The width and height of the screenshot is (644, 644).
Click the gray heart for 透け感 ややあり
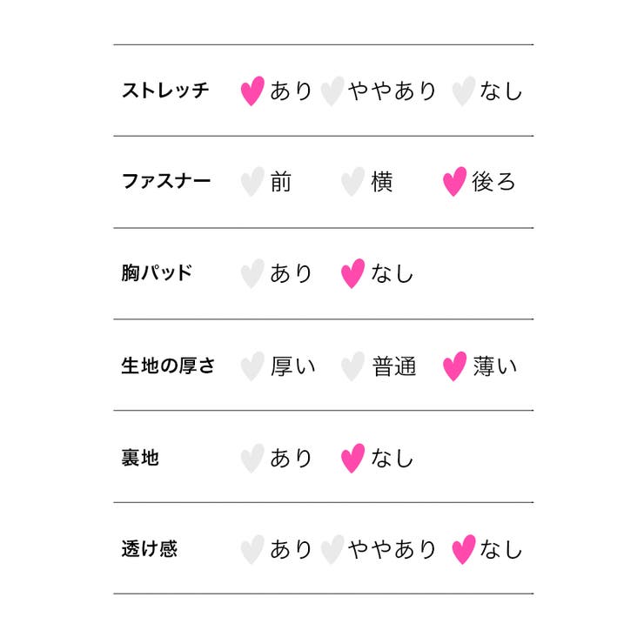pyautogui.click(x=331, y=549)
